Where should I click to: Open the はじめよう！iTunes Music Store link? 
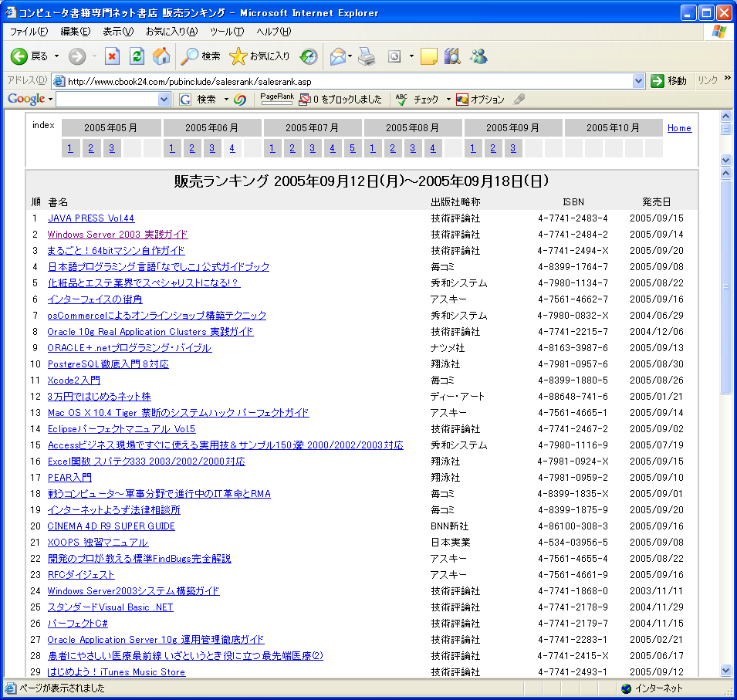117,672
